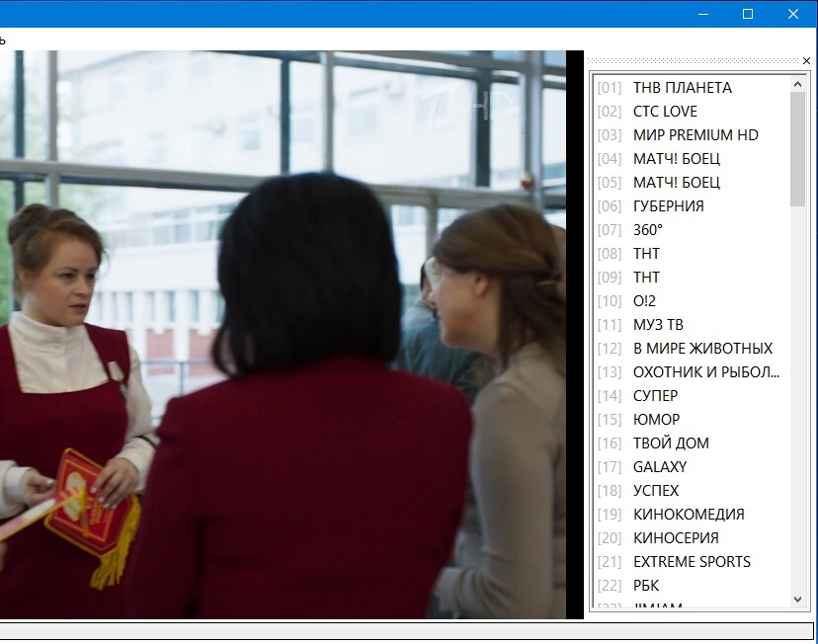Select channel ТНВ ПЛАНЕТА

coord(682,88)
